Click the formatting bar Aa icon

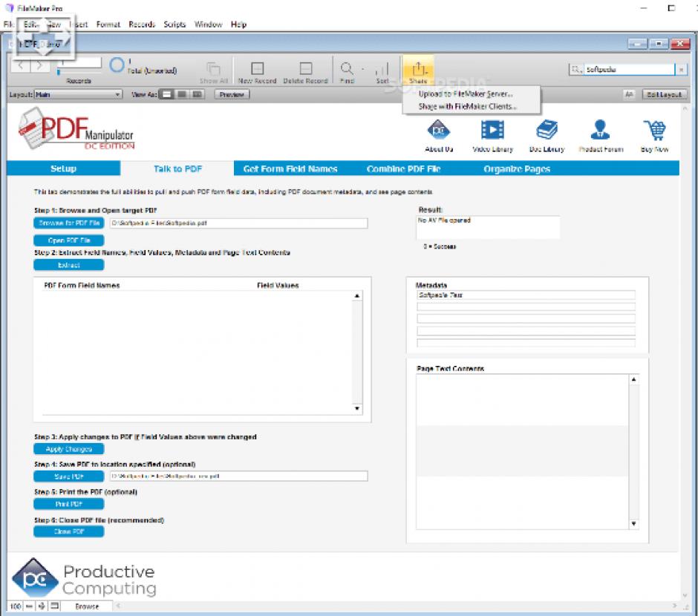pos(628,94)
